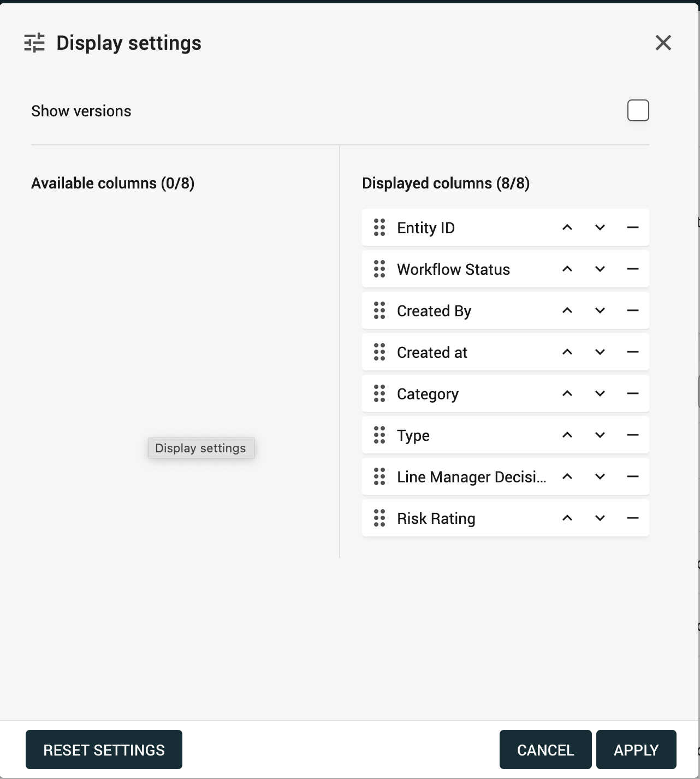Move Category column up

click(x=567, y=393)
